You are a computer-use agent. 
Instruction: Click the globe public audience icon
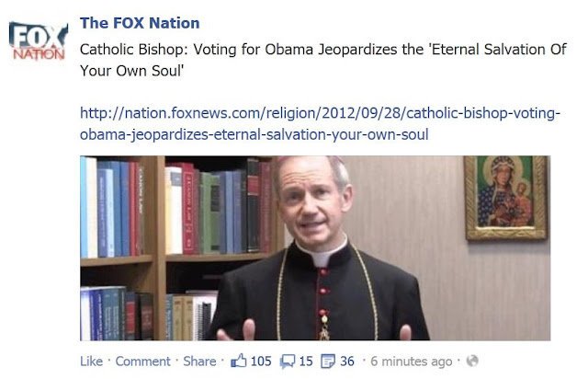(x=472, y=361)
